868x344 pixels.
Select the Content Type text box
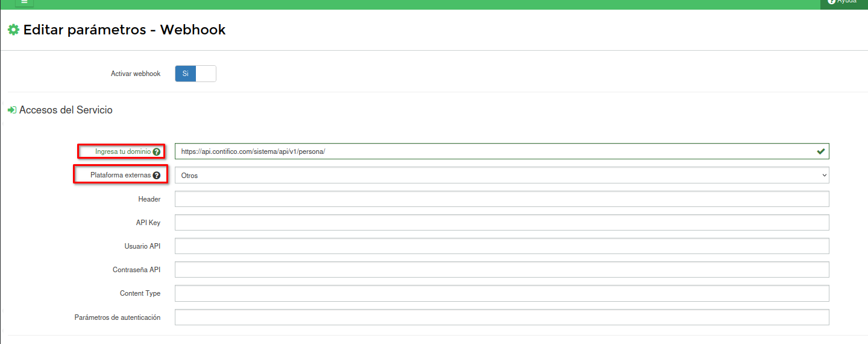click(x=502, y=293)
